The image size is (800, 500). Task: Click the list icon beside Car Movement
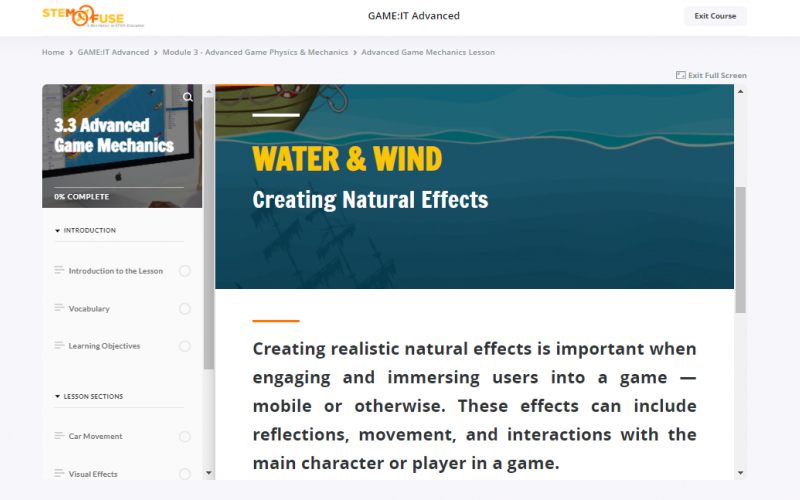(59, 435)
